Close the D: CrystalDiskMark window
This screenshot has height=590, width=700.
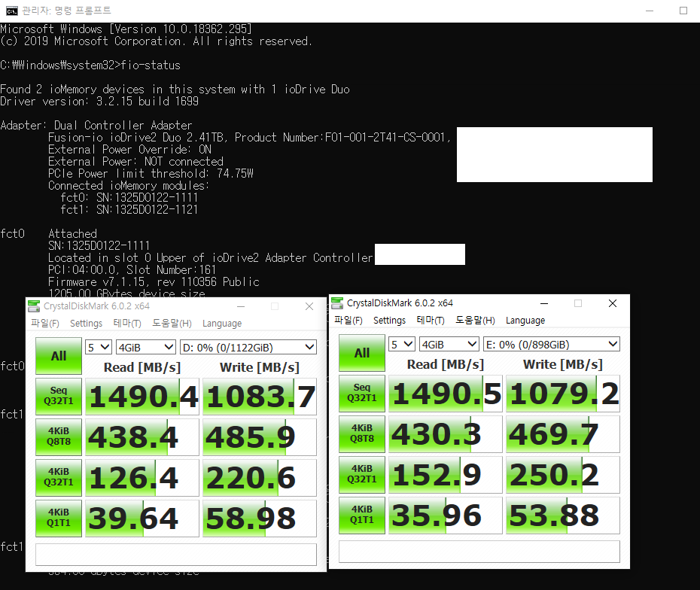point(309,306)
